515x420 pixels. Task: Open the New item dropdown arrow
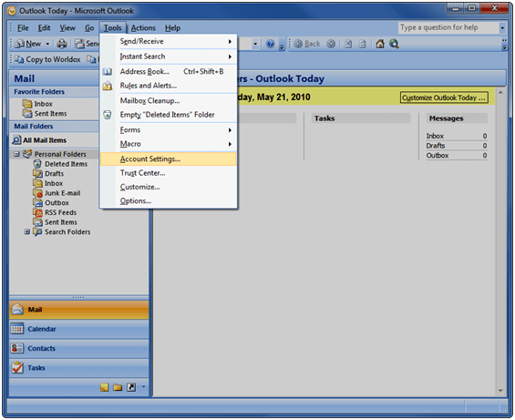[47, 44]
